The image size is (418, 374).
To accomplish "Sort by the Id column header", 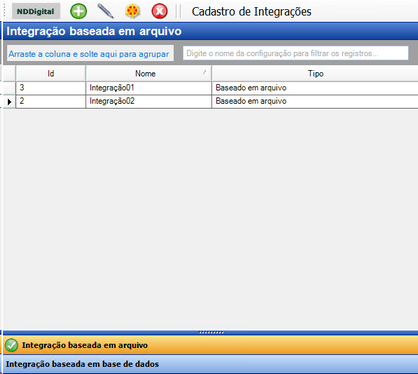I will (x=51, y=73).
